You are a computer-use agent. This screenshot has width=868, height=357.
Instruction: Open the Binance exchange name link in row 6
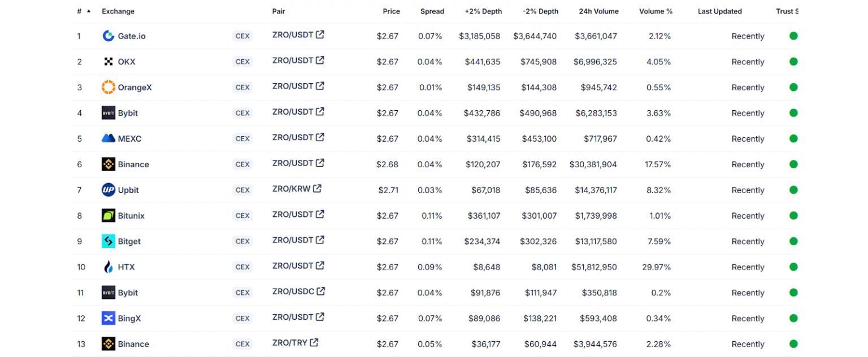tap(133, 164)
